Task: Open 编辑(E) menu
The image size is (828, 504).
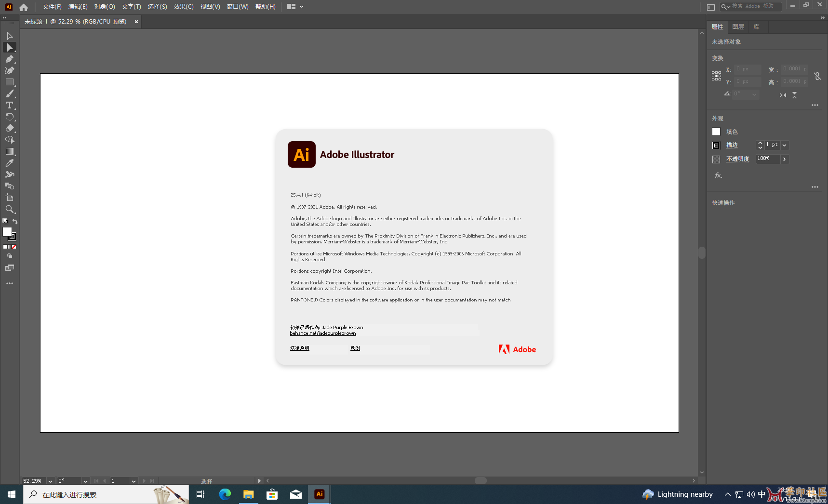Action: 78,7
